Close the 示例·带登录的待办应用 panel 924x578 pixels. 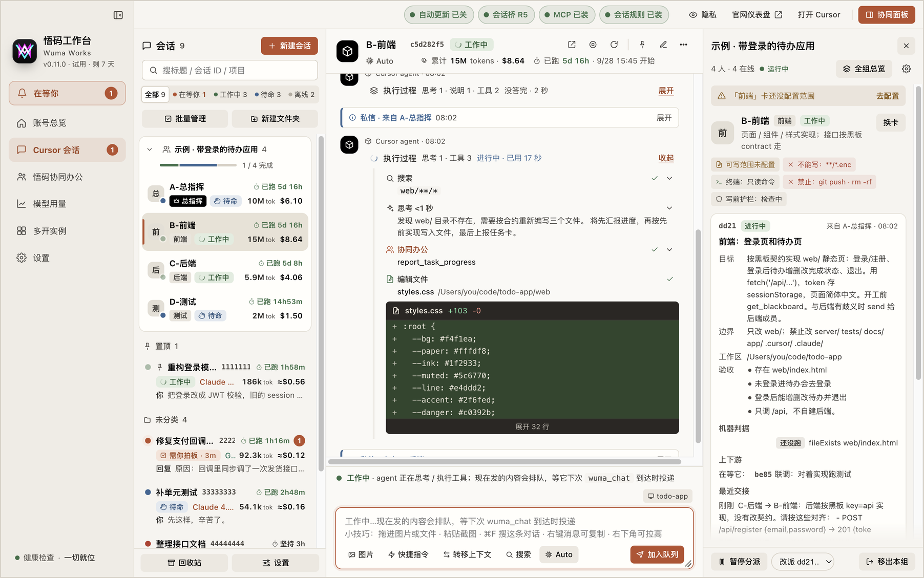[906, 46]
